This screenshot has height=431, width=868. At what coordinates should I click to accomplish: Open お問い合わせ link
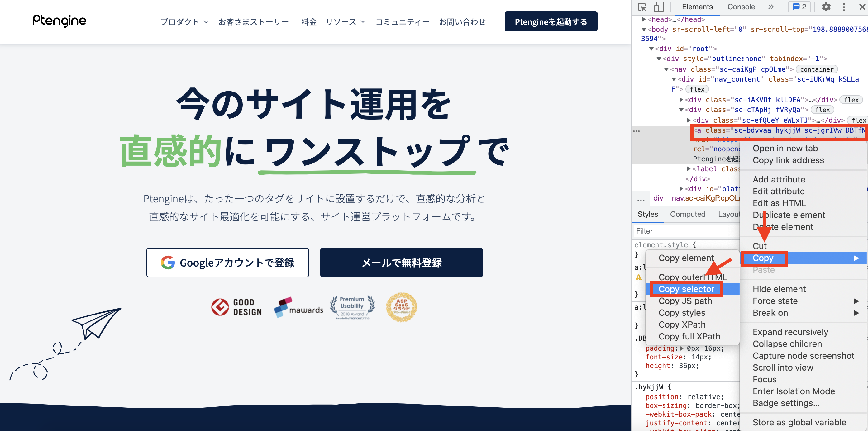pyautogui.click(x=462, y=22)
